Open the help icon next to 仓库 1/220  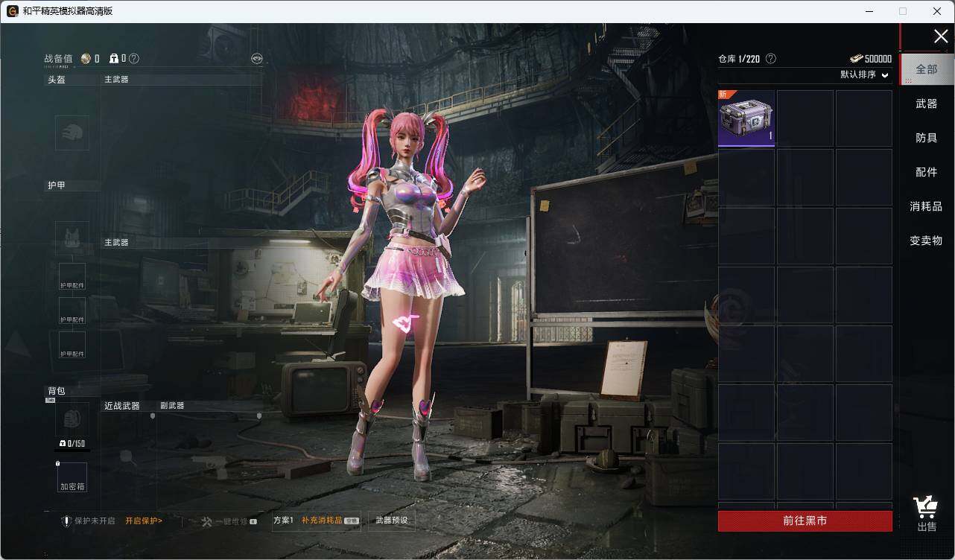tap(771, 58)
